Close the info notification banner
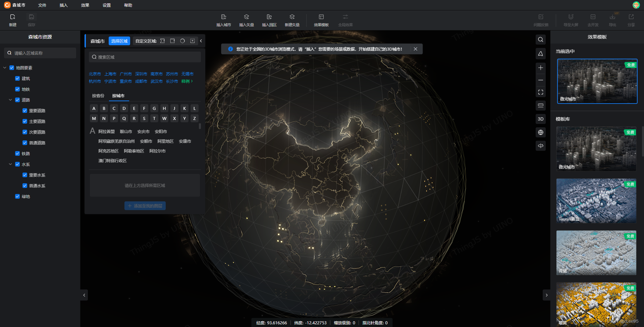The width and height of the screenshot is (644, 327). point(416,49)
